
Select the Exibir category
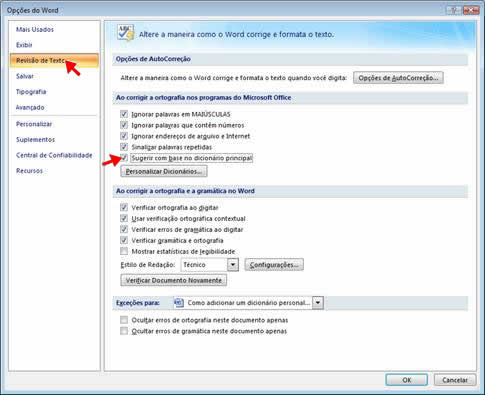[x=24, y=45]
